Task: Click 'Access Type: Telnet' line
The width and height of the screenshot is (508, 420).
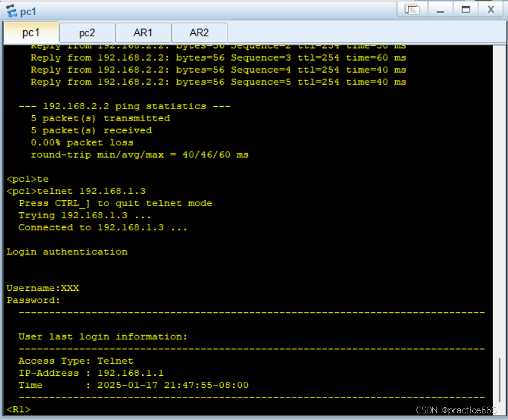Action: pyautogui.click(x=76, y=361)
